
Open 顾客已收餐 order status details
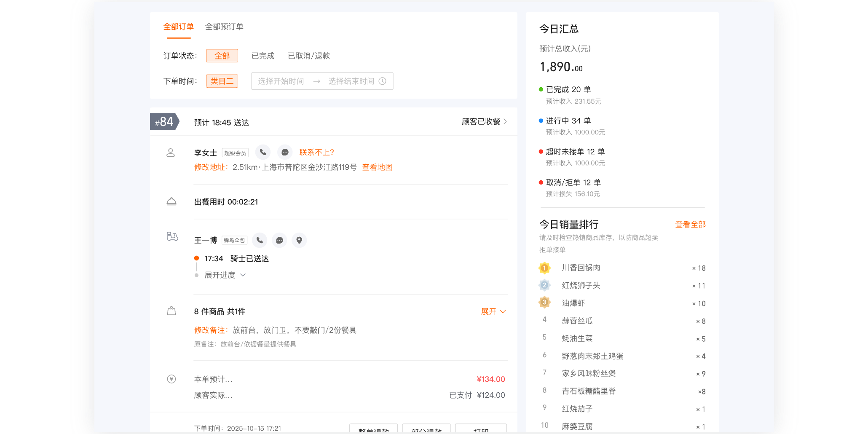tap(484, 122)
